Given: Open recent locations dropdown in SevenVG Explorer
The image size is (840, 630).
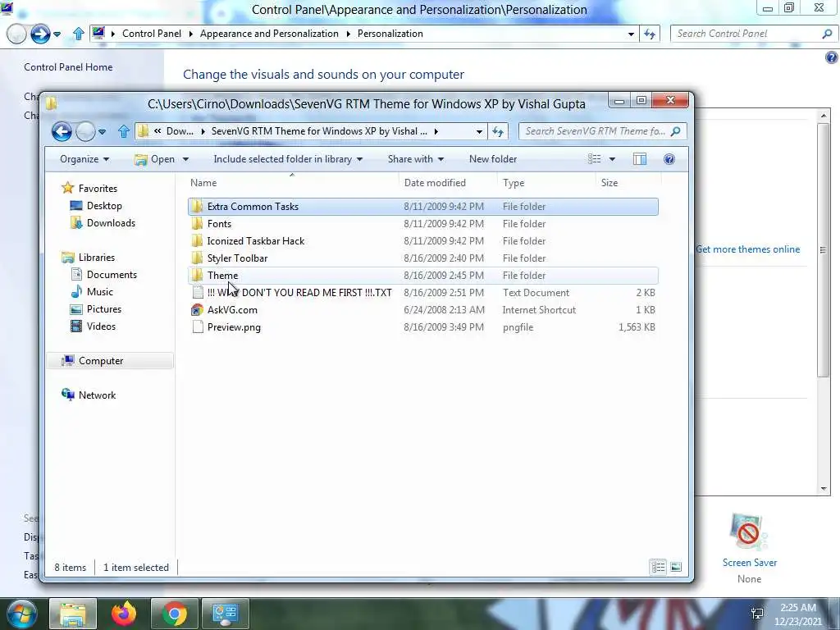Looking at the screenshot, I should pyautogui.click(x=102, y=132).
